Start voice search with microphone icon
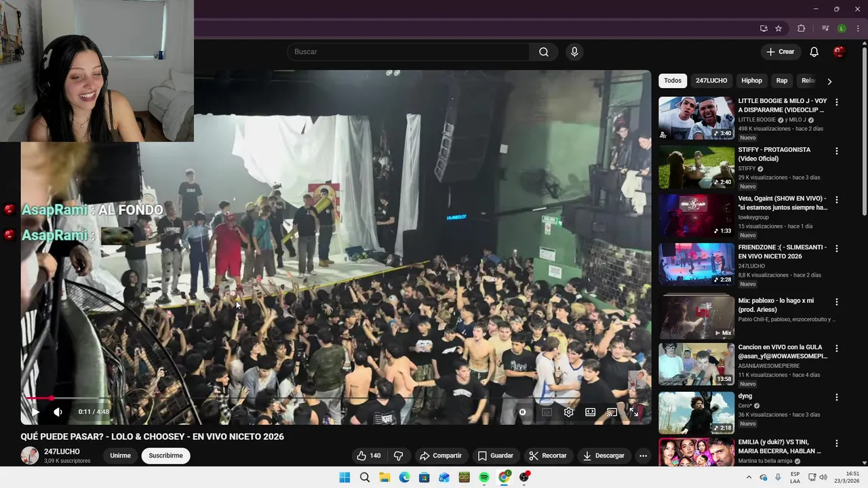 (x=574, y=52)
